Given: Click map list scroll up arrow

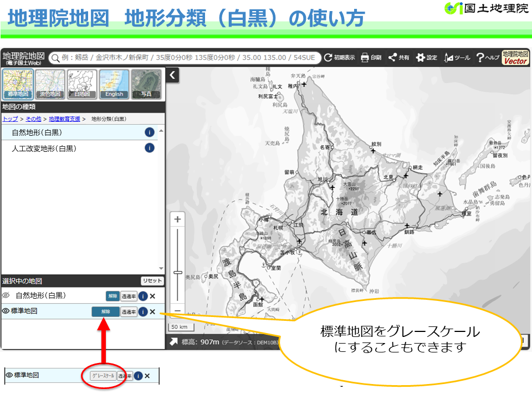Looking at the screenshot, I should coord(161,131).
